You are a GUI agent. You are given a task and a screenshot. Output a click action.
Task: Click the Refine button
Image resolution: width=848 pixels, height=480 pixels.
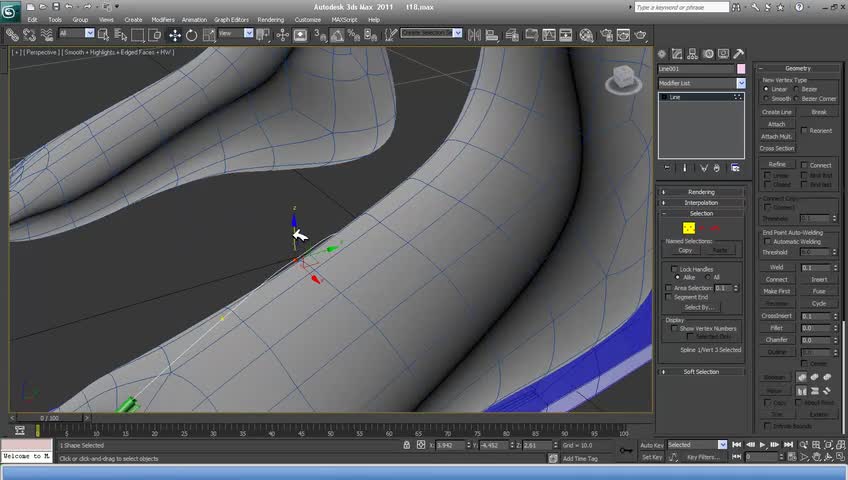(777, 164)
